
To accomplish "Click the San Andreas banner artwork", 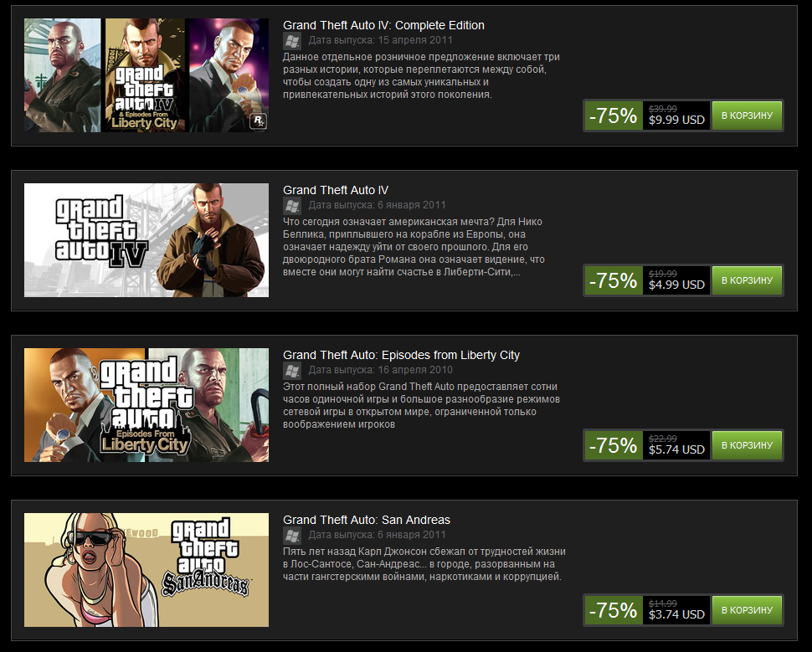I will click(x=146, y=570).
